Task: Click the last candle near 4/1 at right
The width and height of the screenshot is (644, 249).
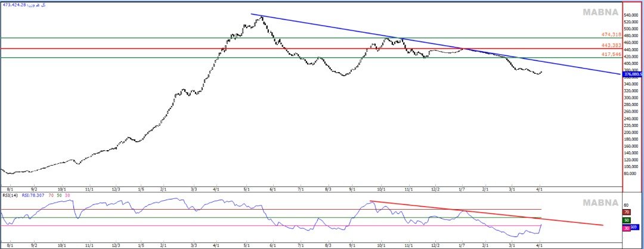Action: [x=541, y=72]
